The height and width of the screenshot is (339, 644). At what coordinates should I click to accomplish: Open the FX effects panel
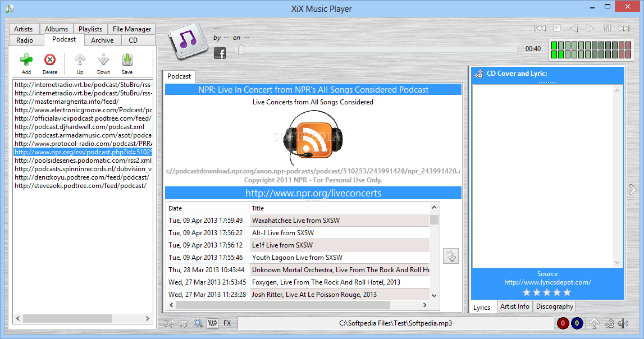tap(227, 323)
